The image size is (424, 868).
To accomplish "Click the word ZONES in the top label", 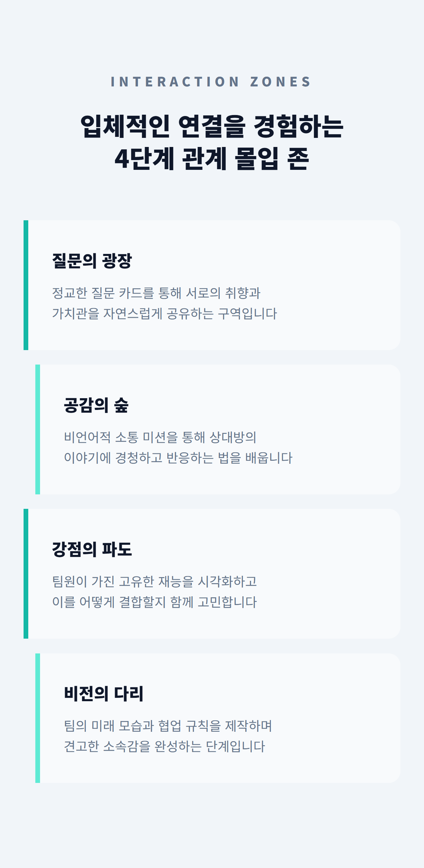I will [x=280, y=82].
